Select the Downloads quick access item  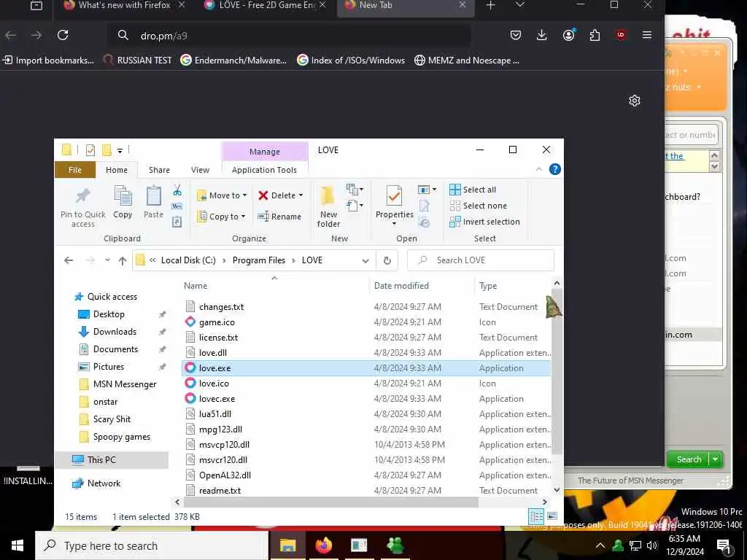[x=115, y=332]
